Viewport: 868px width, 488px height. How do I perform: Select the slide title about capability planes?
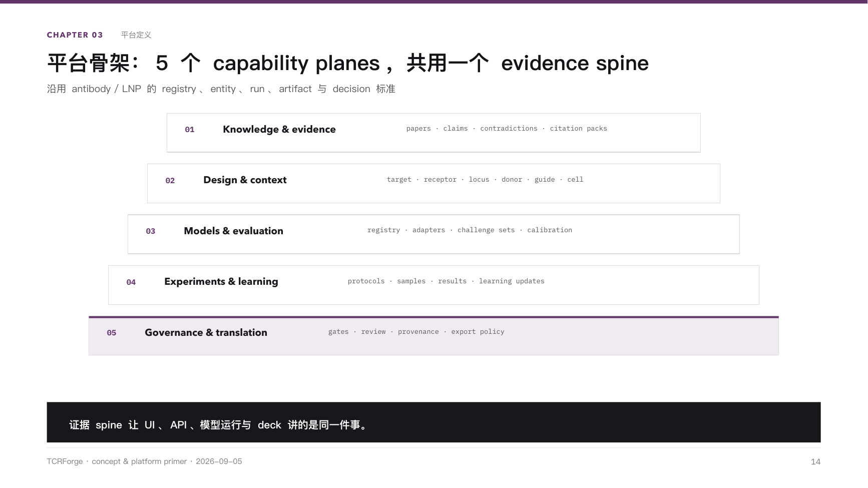point(348,63)
